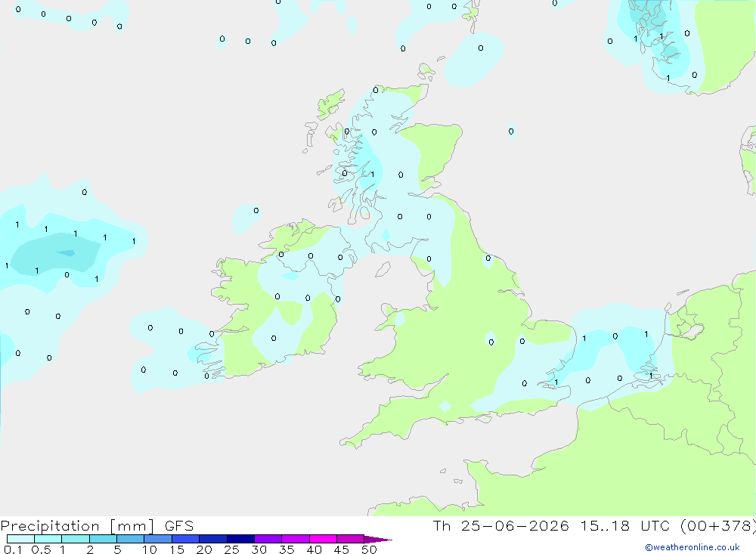This screenshot has height=554, width=756.
Task: Select the 'Precipitation [mm]' title text
Action: pos(77,526)
